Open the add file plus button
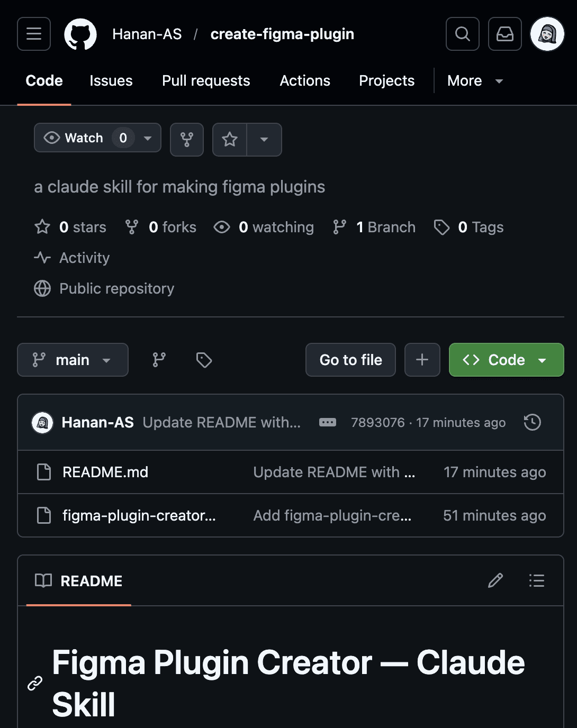Viewport: 577px width, 728px height. pos(422,360)
